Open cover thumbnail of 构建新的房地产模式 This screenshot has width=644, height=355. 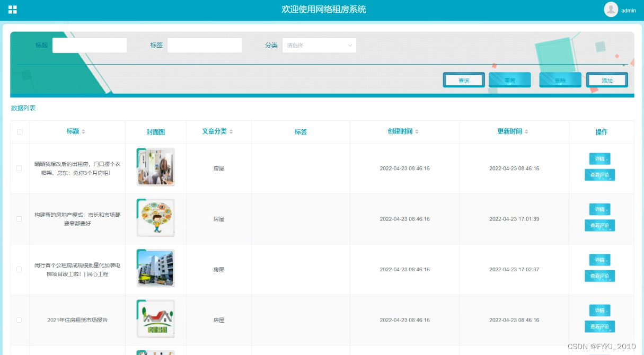click(156, 218)
